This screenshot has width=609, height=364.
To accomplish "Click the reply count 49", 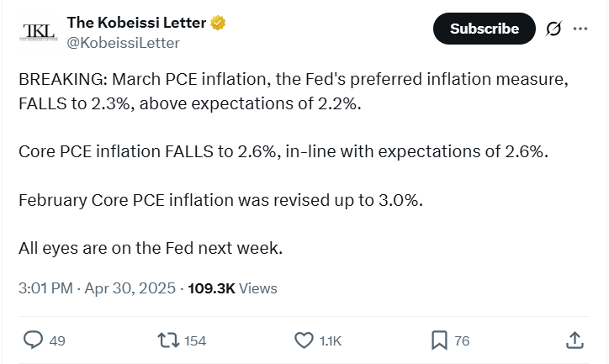I will tap(57, 340).
